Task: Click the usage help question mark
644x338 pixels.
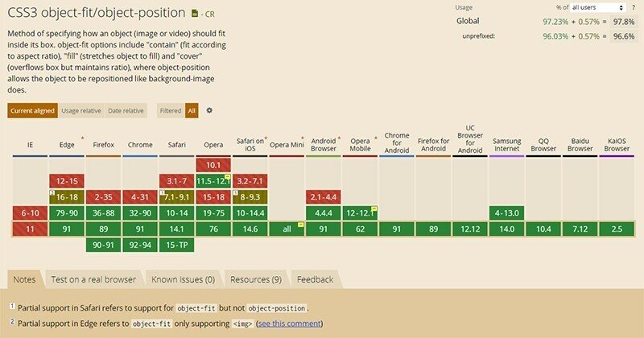Action: pos(634,6)
